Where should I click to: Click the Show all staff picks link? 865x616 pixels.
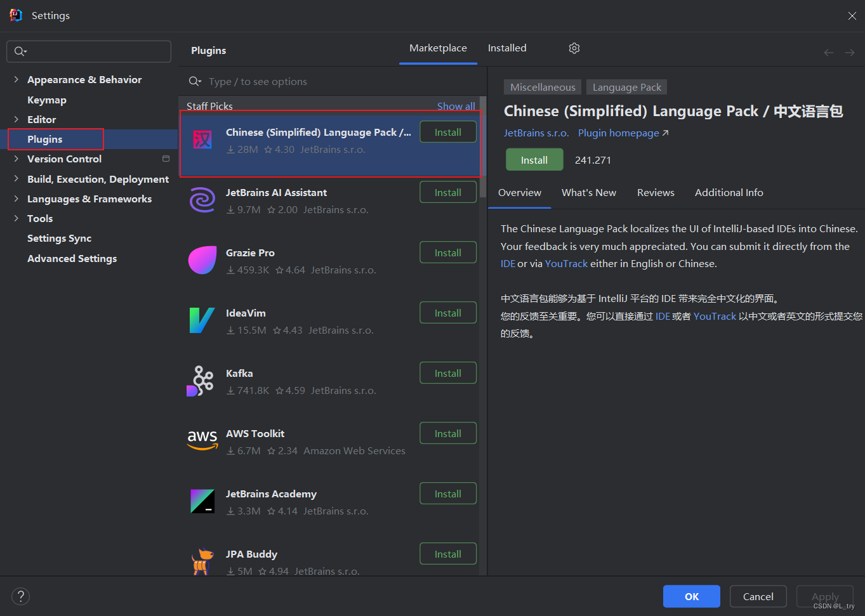[456, 106]
